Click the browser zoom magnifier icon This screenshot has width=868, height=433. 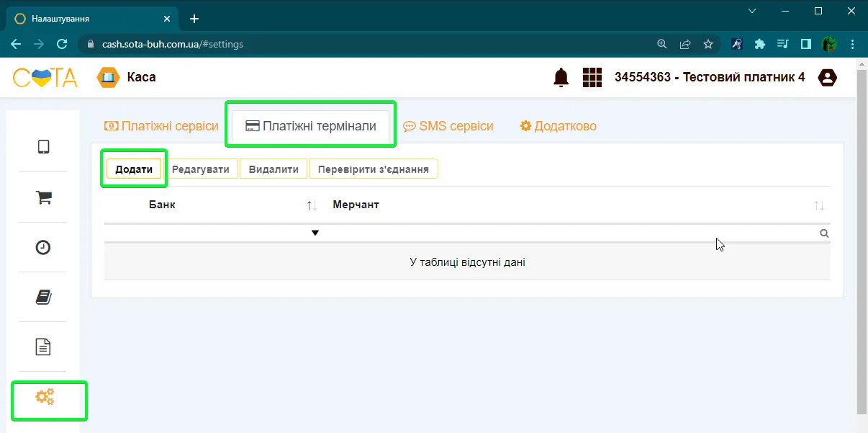coord(662,44)
